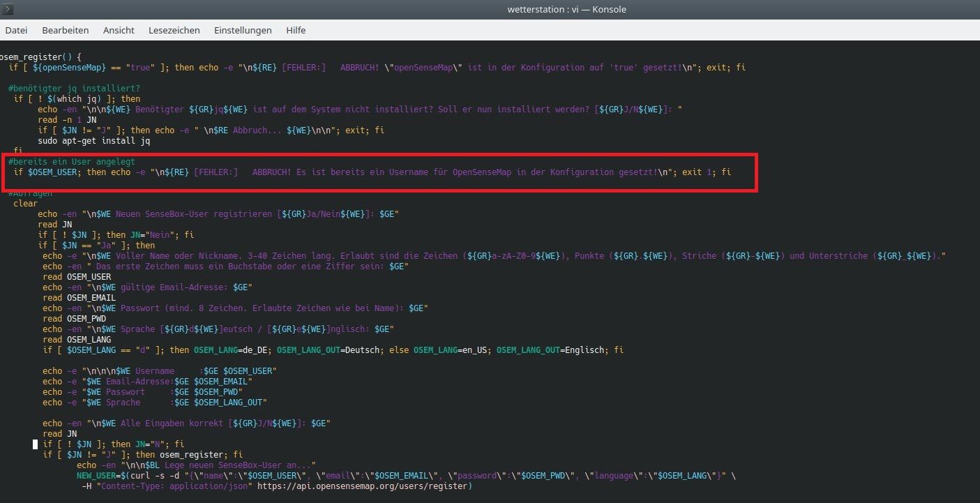Click 'Neuen SenseBox-User registrieren' echo line
This screenshot has width=980, height=503.
(218, 213)
